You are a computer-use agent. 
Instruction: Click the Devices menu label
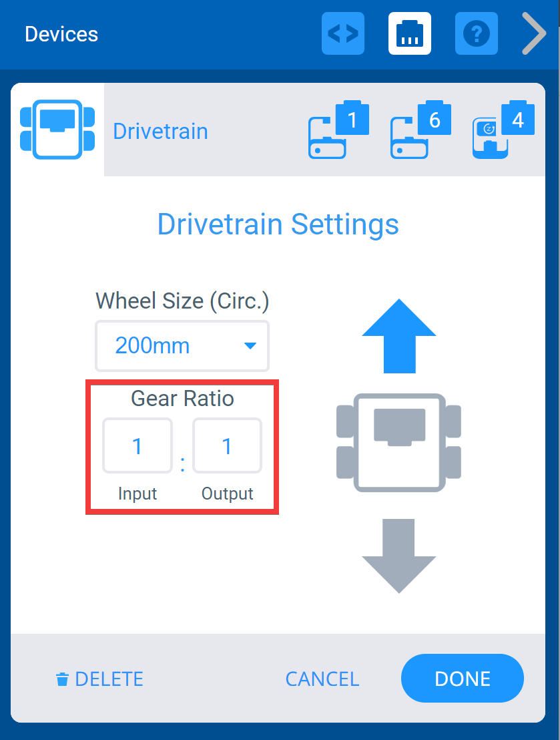(x=61, y=34)
